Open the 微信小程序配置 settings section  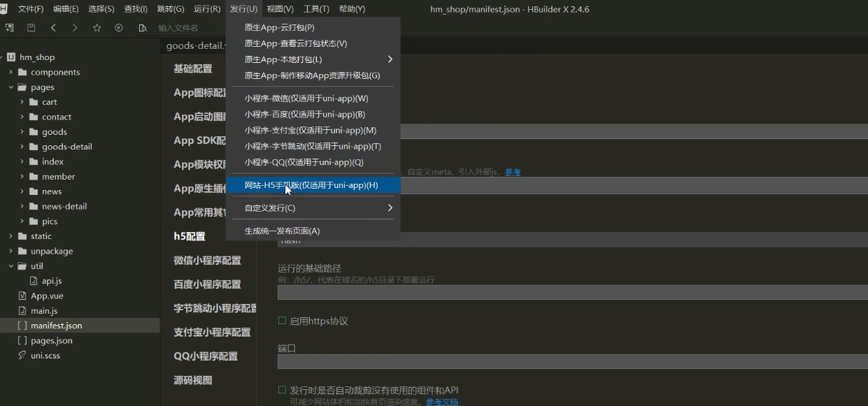click(208, 260)
